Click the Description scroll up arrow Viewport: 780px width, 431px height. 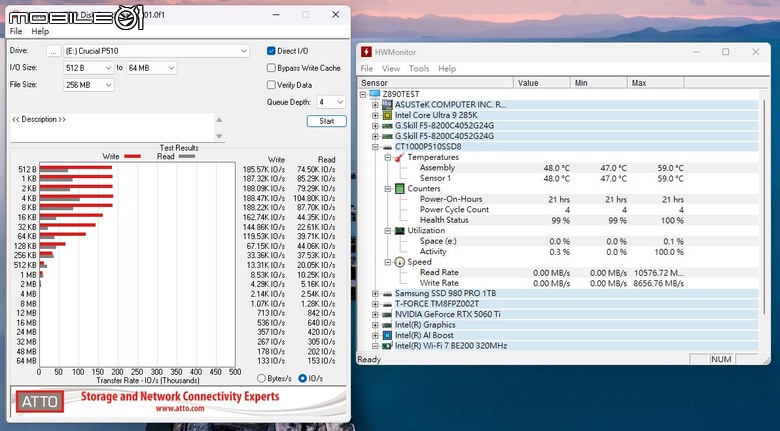pyautogui.click(x=219, y=120)
